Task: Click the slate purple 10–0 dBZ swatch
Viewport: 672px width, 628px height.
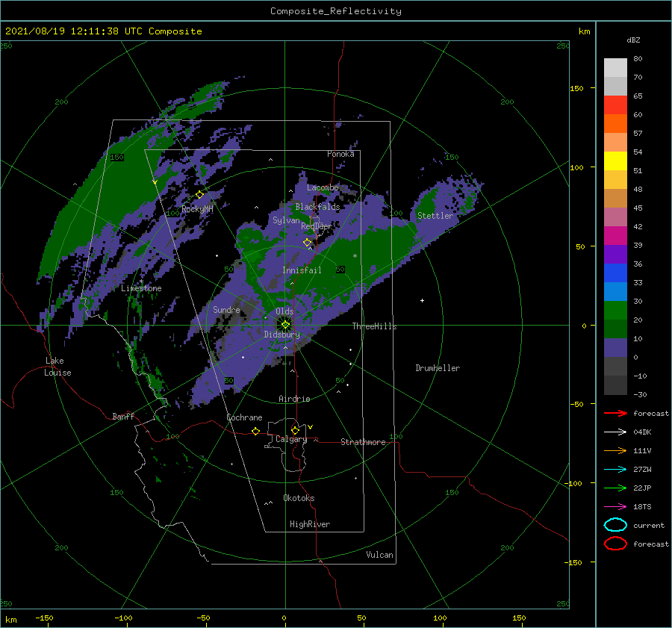Action: click(x=615, y=348)
